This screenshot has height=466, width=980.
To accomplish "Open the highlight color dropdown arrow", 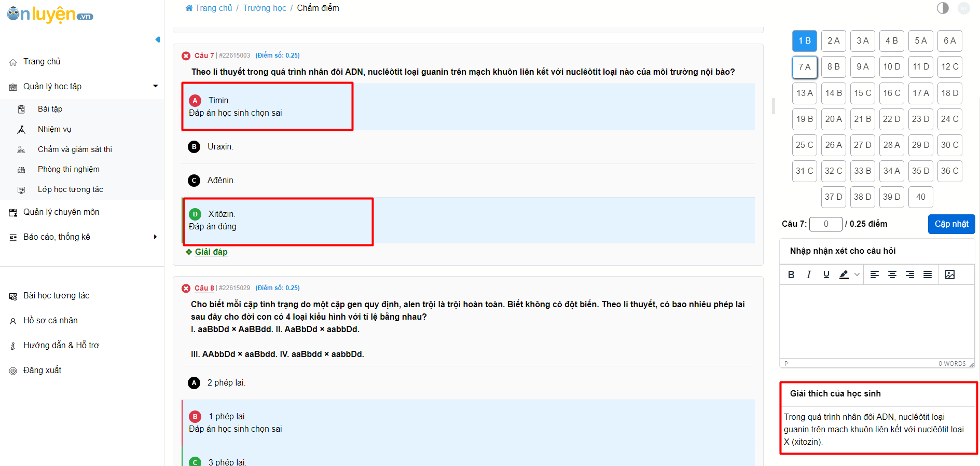I will 857,275.
